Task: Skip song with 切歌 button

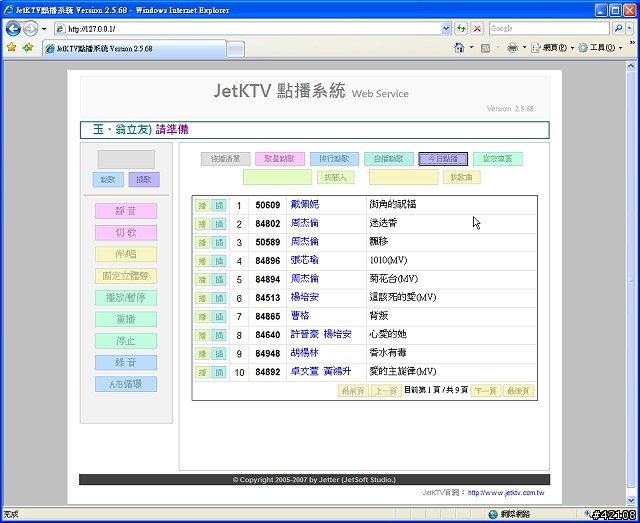Action: pyautogui.click(x=126, y=233)
